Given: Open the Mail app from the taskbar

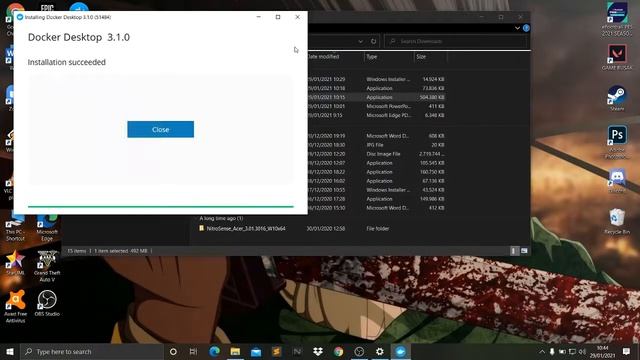Looking at the screenshot, I should click(x=256, y=351).
